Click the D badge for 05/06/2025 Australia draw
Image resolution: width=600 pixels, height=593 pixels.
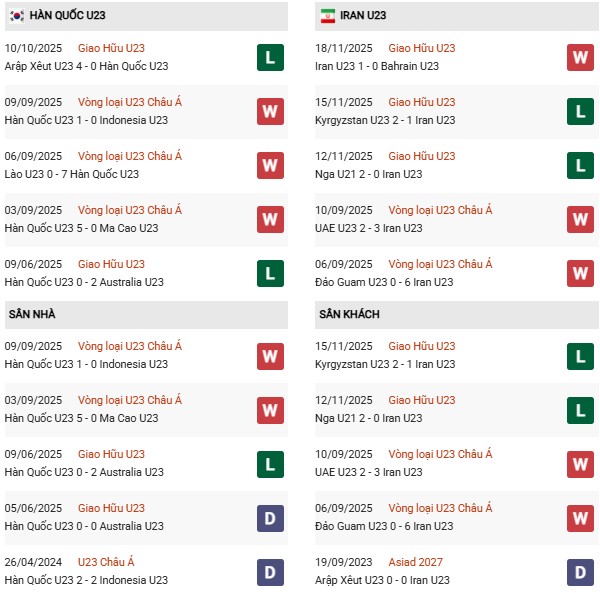point(269,517)
